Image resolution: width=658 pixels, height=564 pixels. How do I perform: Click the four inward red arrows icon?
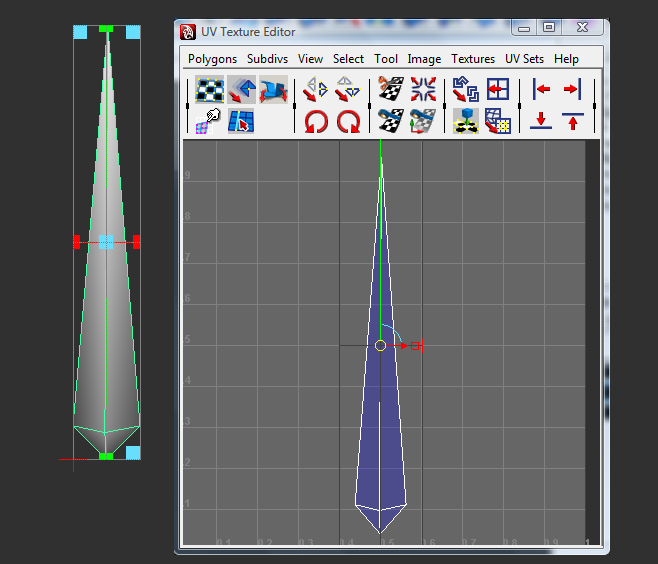422,90
